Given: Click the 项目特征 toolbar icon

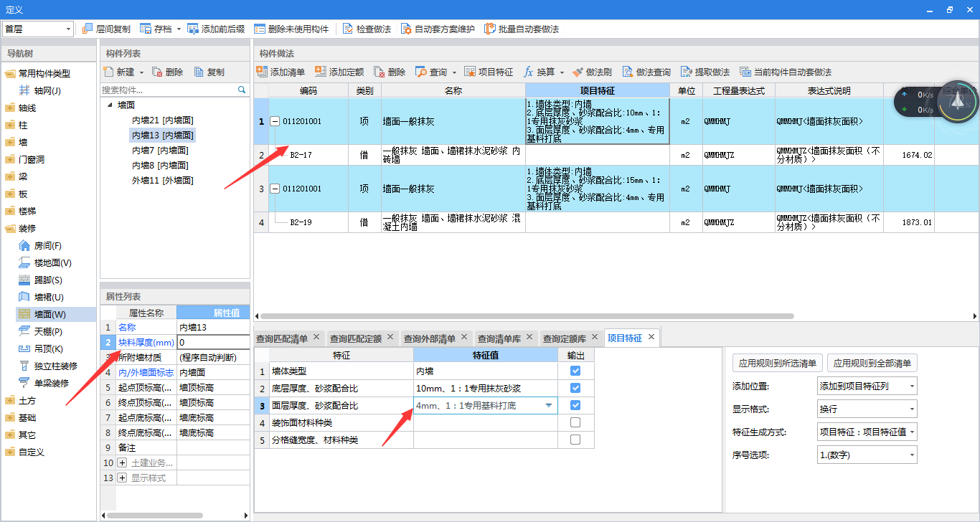Looking at the screenshot, I should [470, 72].
